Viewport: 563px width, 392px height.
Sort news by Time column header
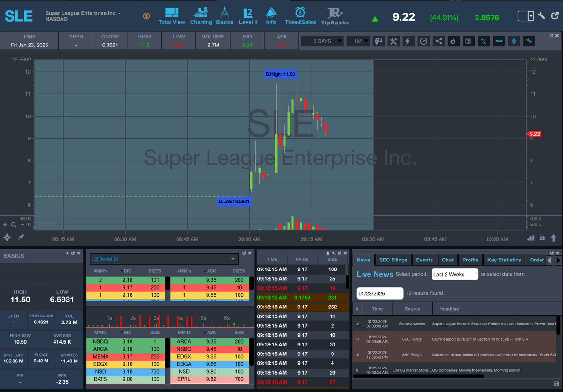tap(377, 309)
